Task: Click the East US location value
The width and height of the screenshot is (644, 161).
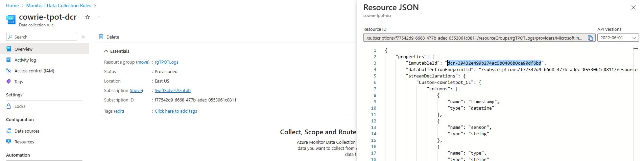Action: tap(162, 81)
